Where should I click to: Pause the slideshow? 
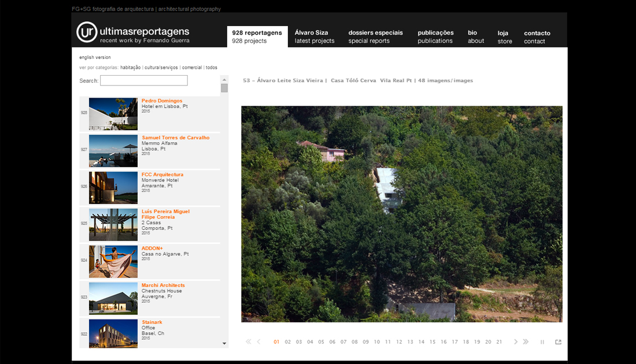[x=542, y=342]
